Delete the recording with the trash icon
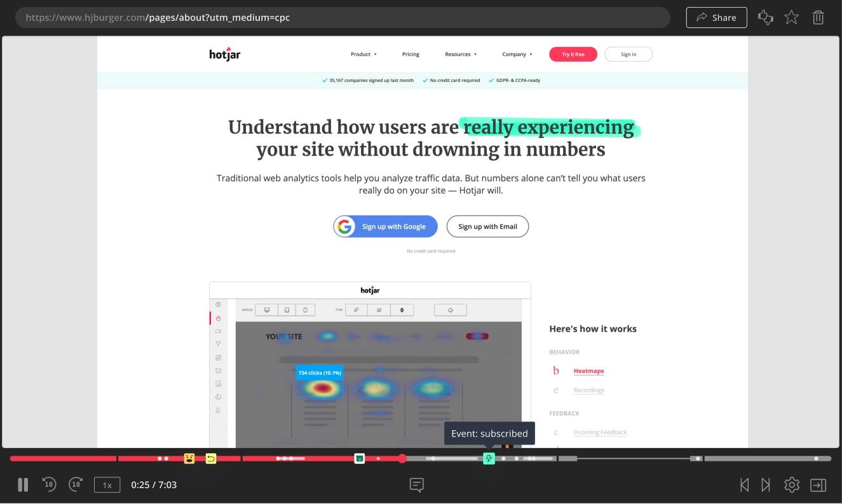842x504 pixels. coord(818,18)
